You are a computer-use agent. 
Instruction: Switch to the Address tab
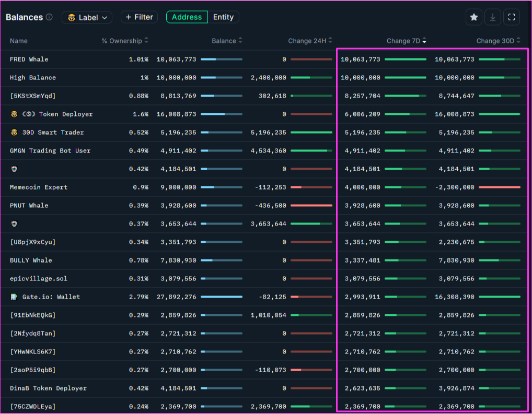click(x=187, y=17)
